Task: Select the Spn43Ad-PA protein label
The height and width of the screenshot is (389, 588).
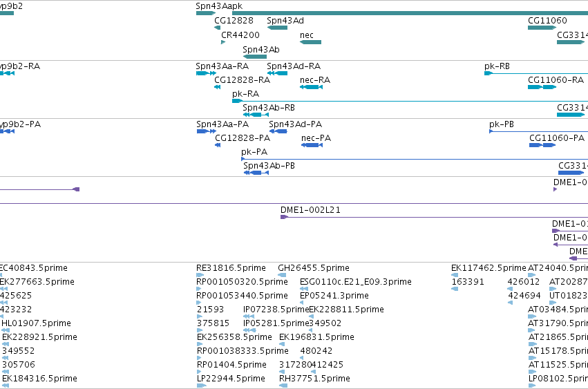Action: tap(296, 124)
